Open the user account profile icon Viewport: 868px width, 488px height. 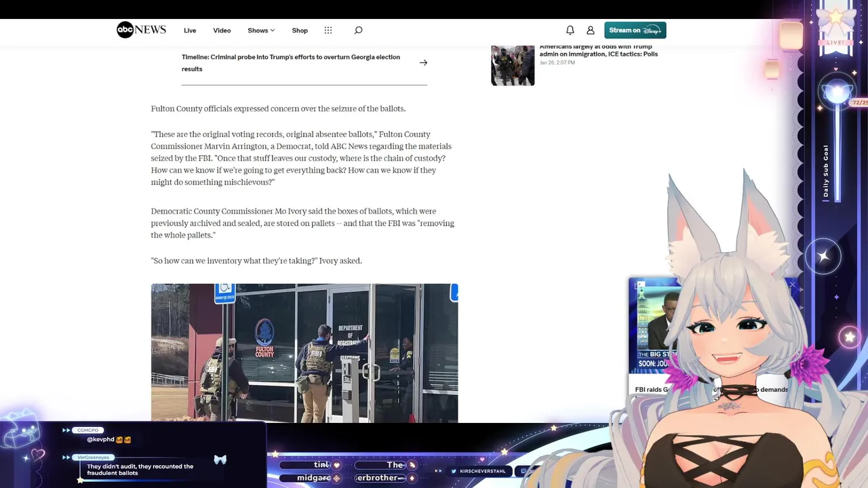(x=591, y=30)
